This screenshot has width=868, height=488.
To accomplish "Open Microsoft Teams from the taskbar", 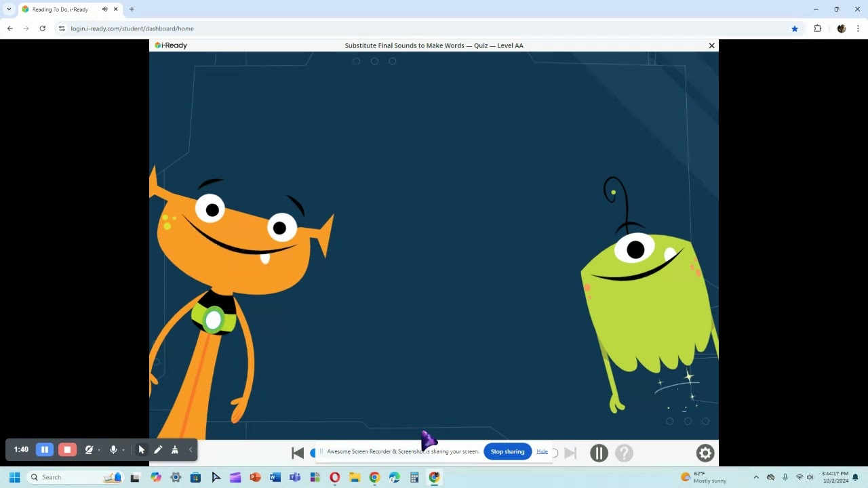I will 295,477.
